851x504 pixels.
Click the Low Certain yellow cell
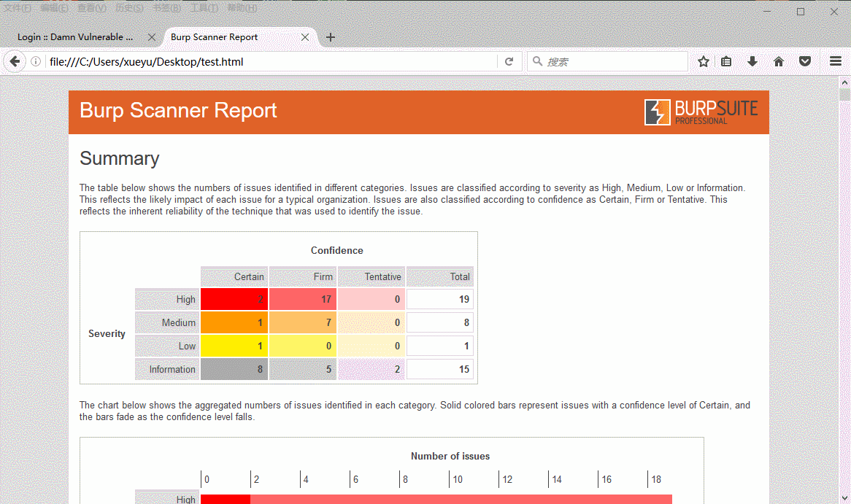tap(234, 346)
